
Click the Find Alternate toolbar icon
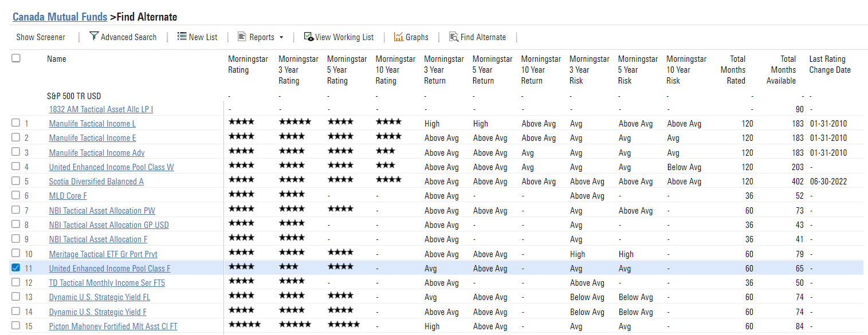coord(453,37)
